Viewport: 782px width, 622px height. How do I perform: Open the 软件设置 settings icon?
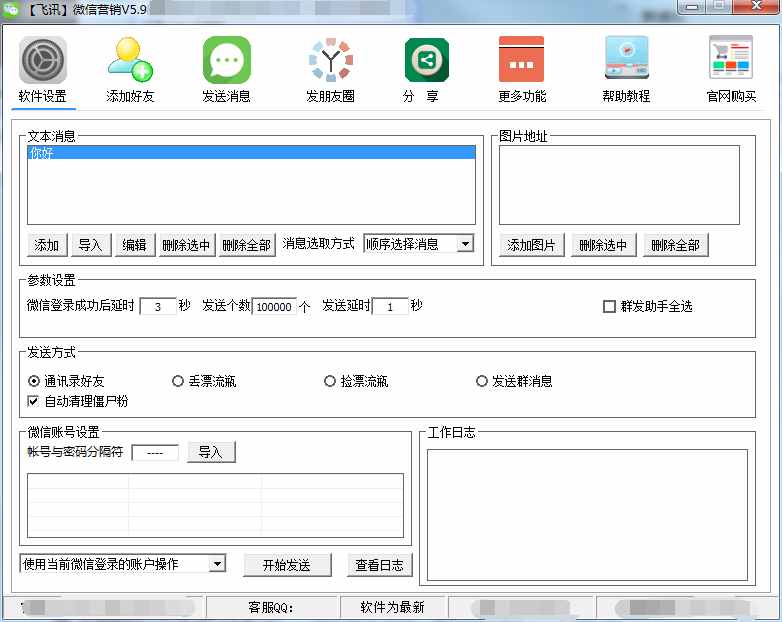[43, 60]
